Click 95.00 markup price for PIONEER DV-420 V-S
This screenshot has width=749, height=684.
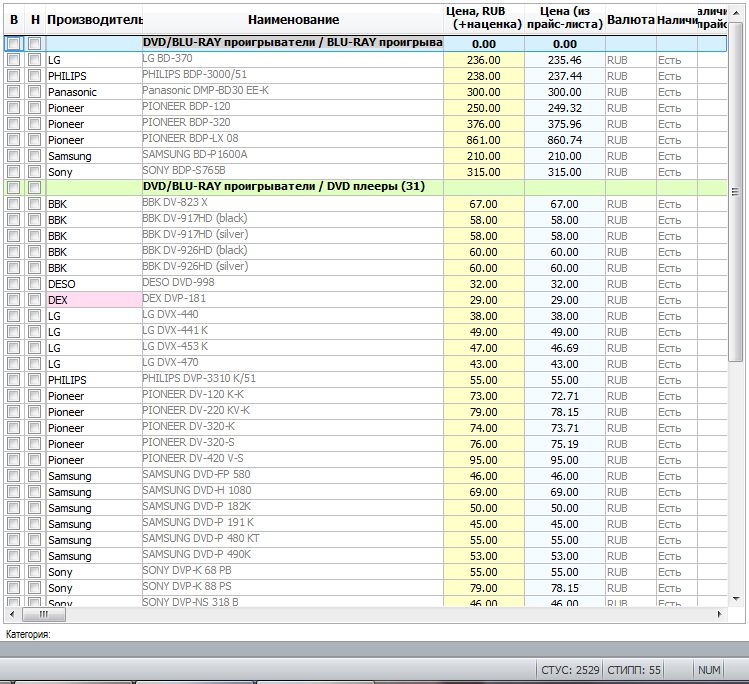[483, 460]
